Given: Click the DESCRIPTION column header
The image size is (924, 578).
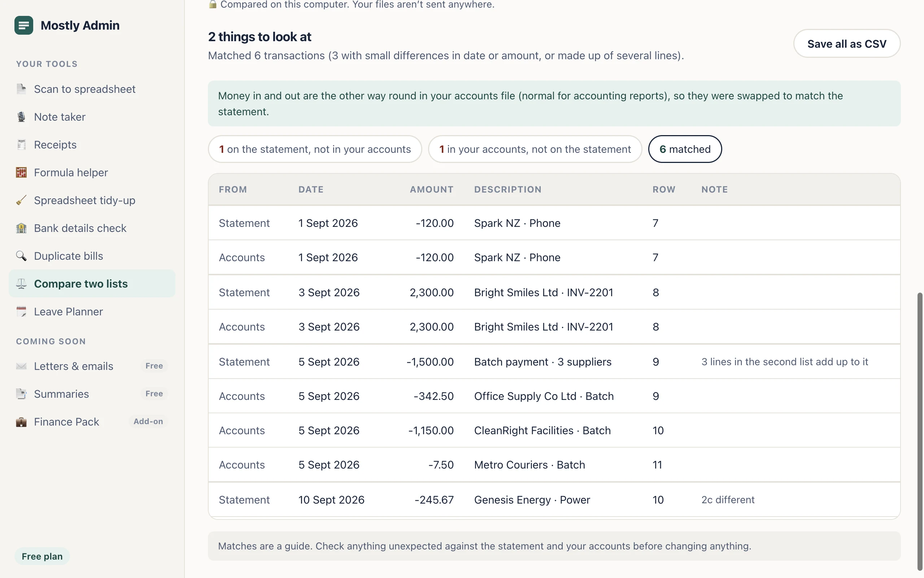Looking at the screenshot, I should tap(508, 190).
